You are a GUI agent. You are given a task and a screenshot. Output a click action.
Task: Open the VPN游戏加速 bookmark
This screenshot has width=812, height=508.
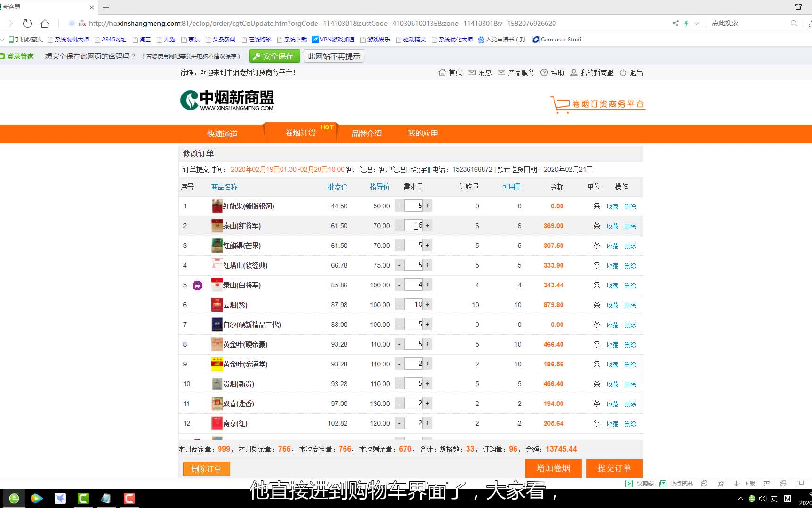[x=333, y=40]
